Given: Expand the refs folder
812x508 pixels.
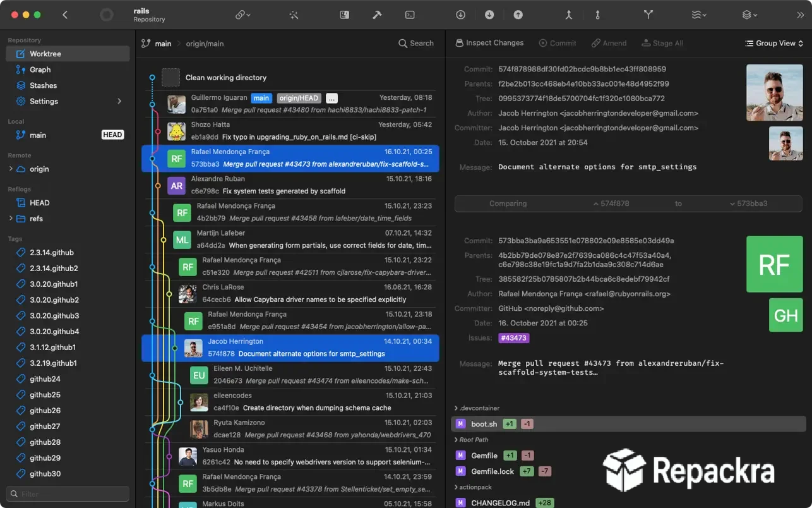Looking at the screenshot, I should tap(10, 219).
